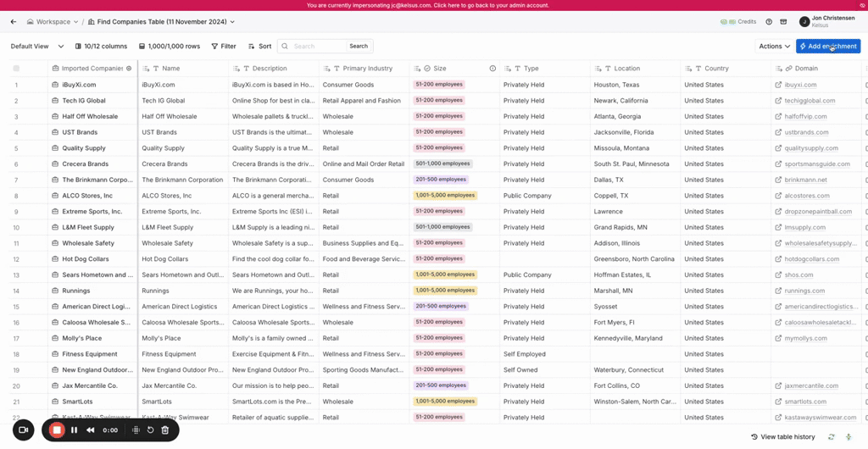Image resolution: width=868 pixels, height=449 pixels.
Task: Stop the screen recording with the red button
Action: pyautogui.click(x=57, y=430)
